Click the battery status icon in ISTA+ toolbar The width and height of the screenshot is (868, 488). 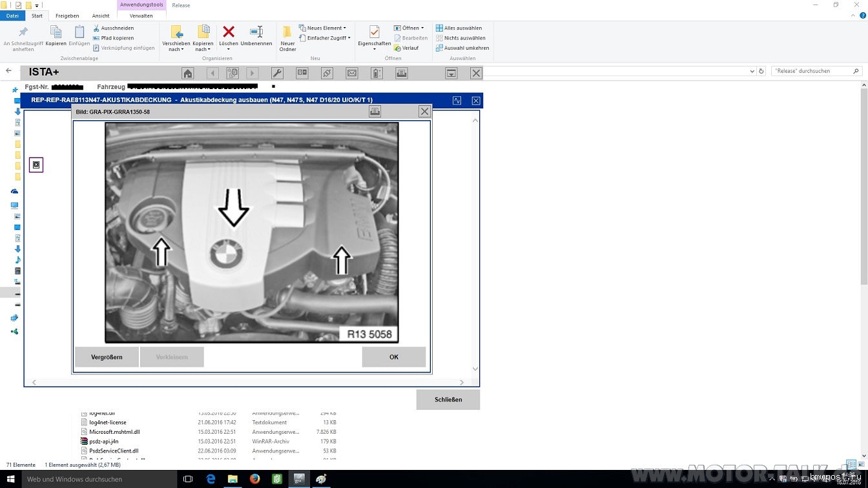point(377,74)
